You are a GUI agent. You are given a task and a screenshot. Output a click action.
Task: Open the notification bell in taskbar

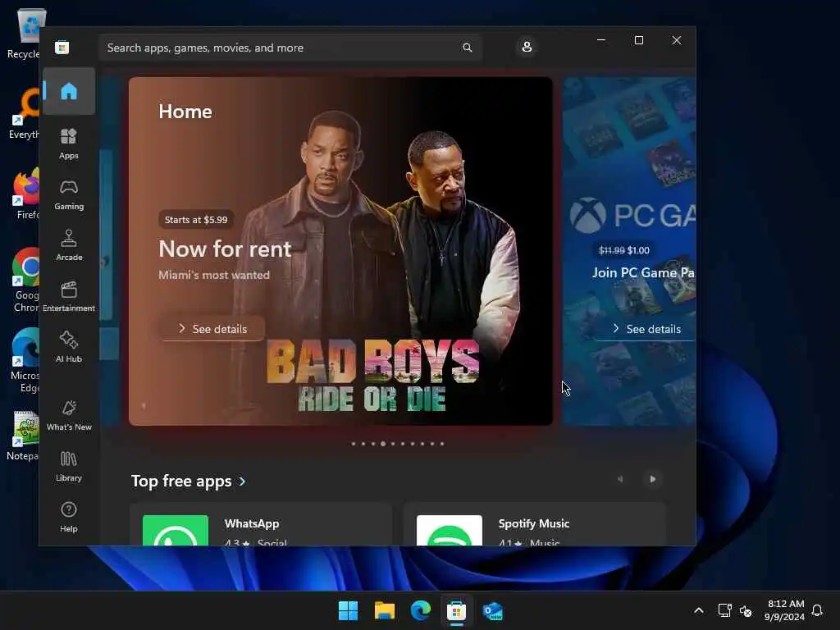pos(818,610)
